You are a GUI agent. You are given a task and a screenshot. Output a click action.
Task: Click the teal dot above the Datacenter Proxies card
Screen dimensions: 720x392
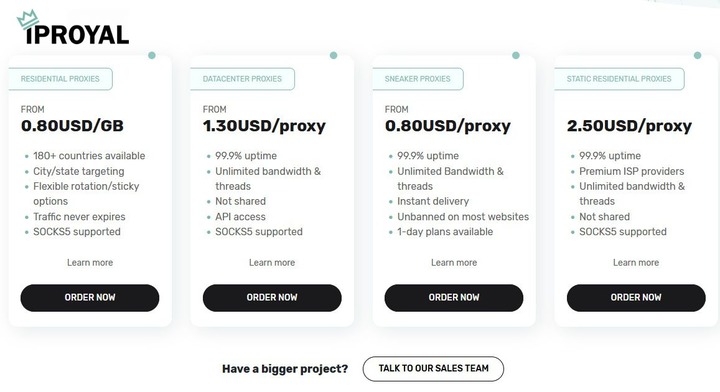pyautogui.click(x=334, y=56)
